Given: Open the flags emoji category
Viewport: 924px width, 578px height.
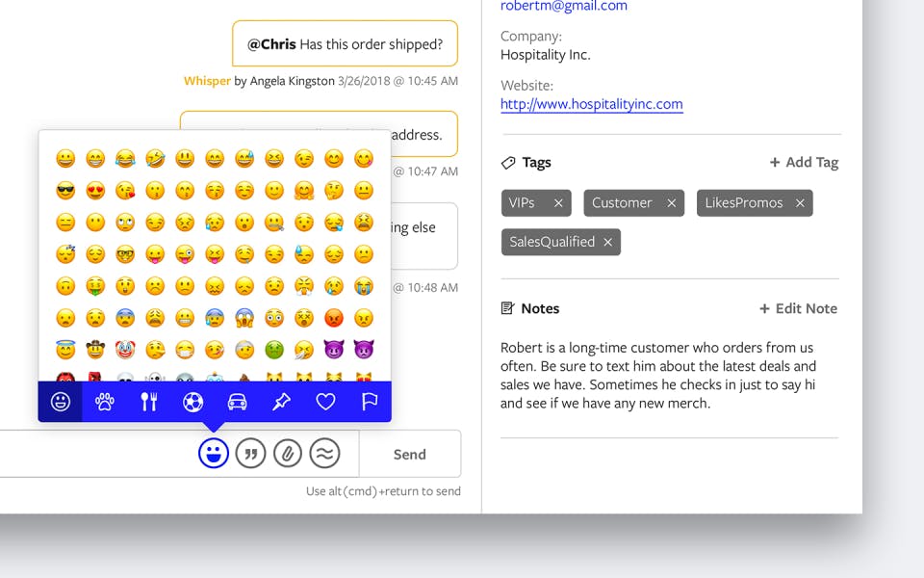Looking at the screenshot, I should (x=370, y=402).
